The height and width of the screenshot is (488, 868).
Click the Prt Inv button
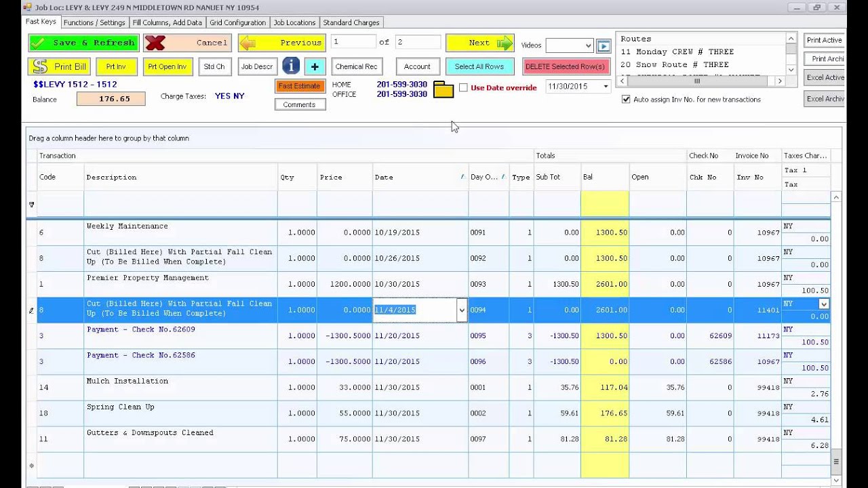point(117,66)
